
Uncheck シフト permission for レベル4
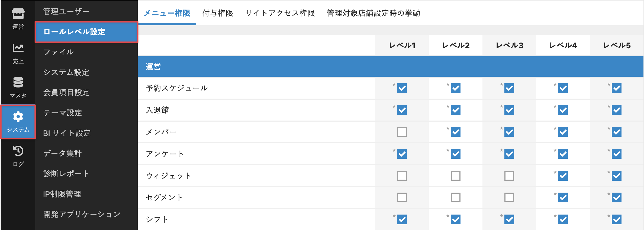(x=563, y=219)
